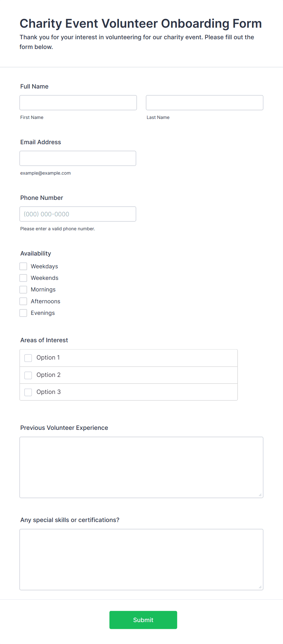Check Option 1 under Areas of Interest
The height and width of the screenshot is (644, 283).
(x=28, y=358)
